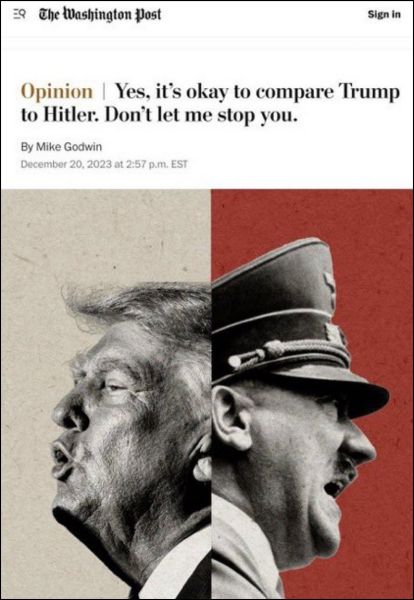This screenshot has width=414, height=600.
Task: Open the Opinion section label
Action: pos(57,91)
